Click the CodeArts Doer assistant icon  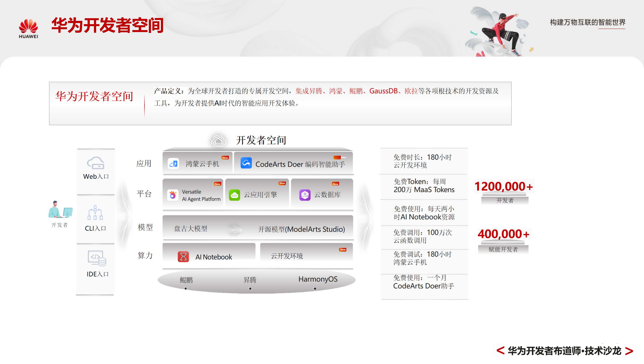(x=247, y=164)
